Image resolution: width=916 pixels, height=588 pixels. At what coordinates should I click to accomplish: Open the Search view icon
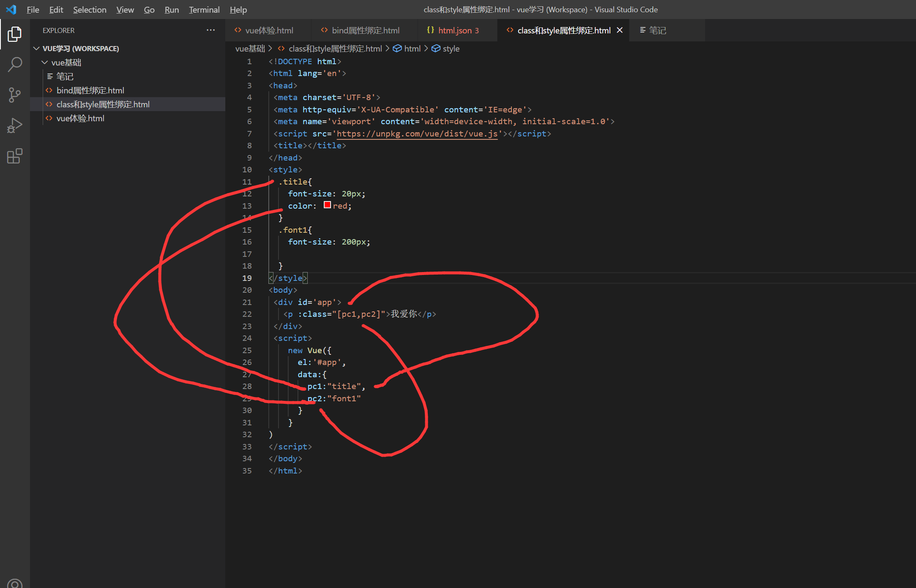(14, 64)
